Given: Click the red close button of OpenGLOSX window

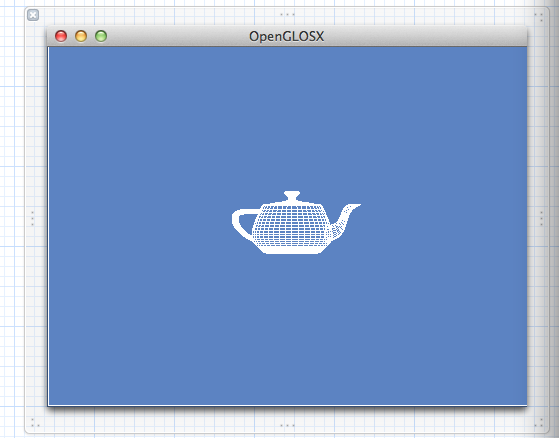Looking at the screenshot, I should pyautogui.click(x=61, y=36).
